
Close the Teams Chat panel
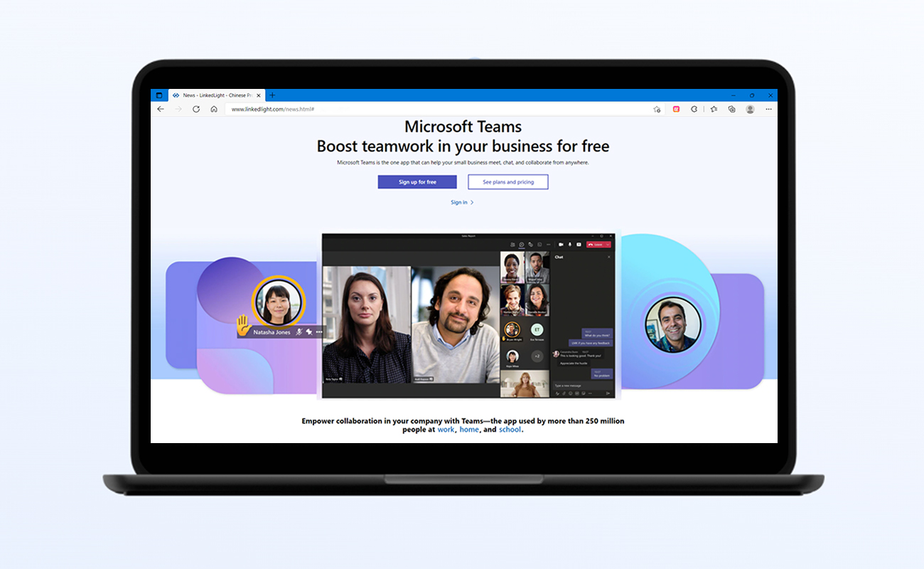pos(609,257)
